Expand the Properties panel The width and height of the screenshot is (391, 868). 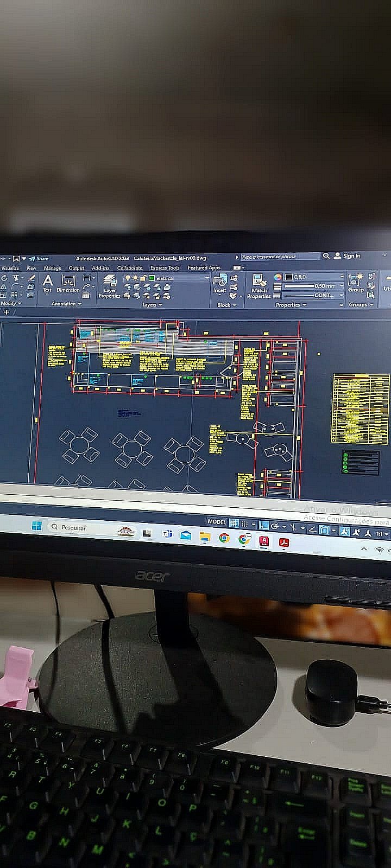click(x=291, y=304)
